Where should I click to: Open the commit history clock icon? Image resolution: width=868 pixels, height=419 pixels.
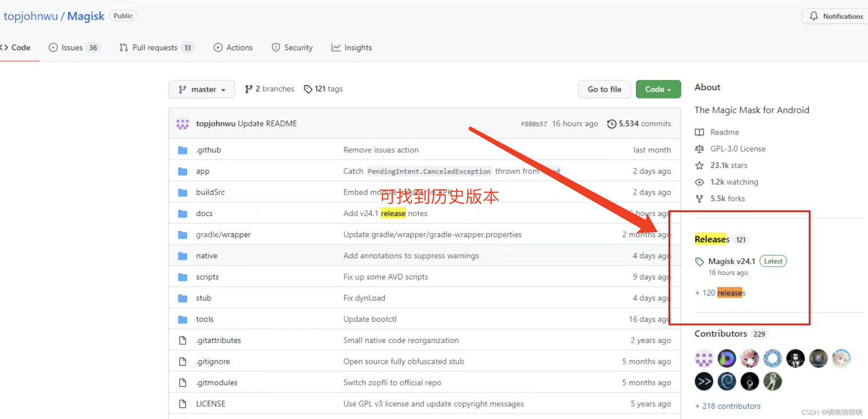point(611,124)
